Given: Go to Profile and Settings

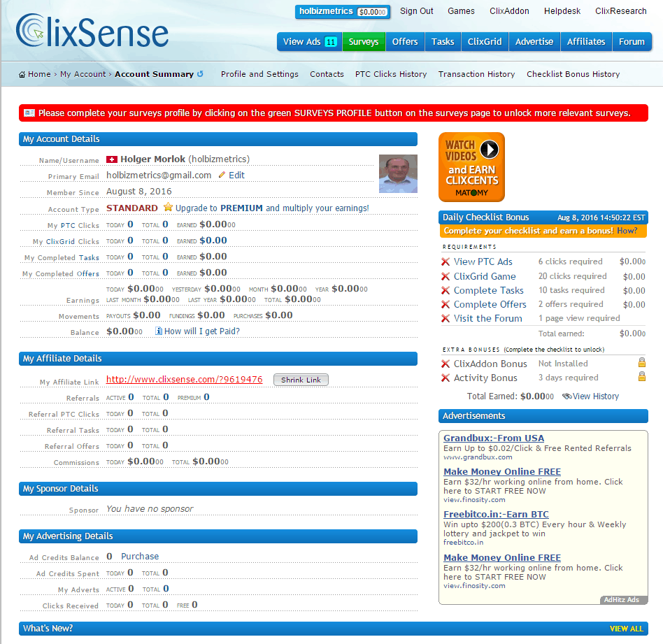Looking at the screenshot, I should [259, 74].
